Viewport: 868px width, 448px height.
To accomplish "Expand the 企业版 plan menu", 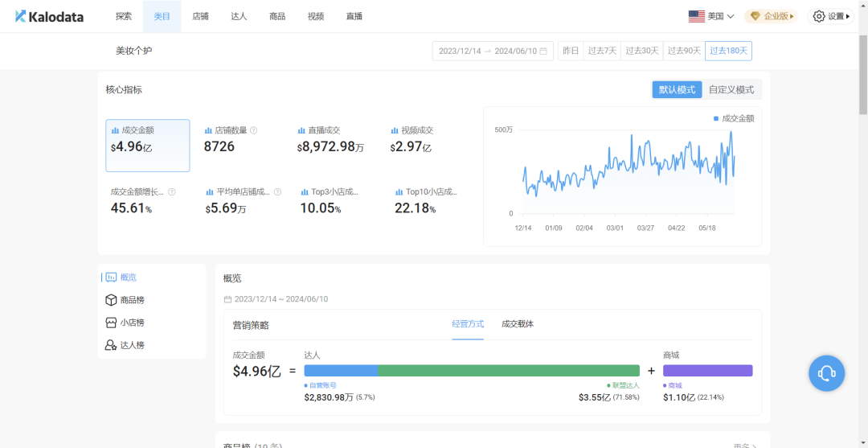I will point(771,16).
